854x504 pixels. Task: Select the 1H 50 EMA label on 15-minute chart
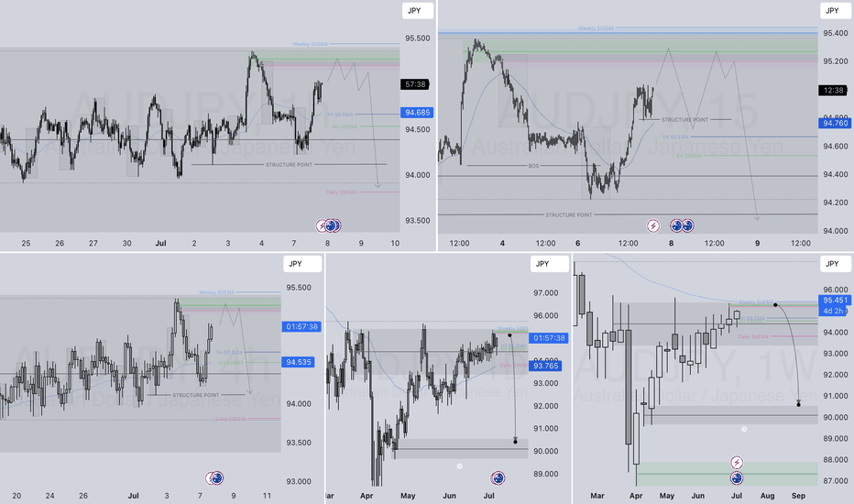(675, 137)
